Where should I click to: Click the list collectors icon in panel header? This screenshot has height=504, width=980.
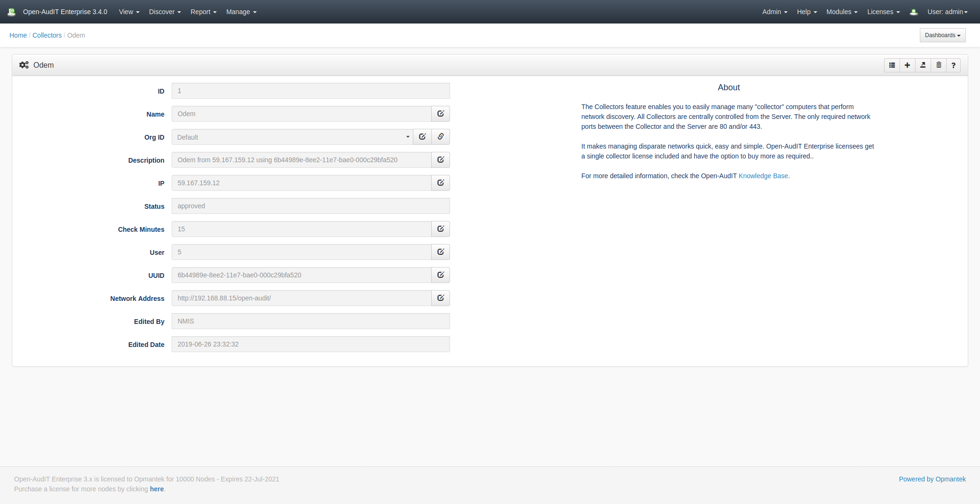892,65
